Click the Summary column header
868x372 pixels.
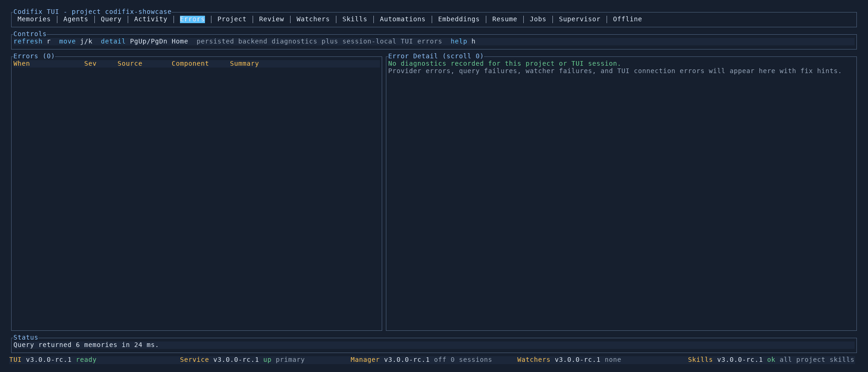click(244, 63)
